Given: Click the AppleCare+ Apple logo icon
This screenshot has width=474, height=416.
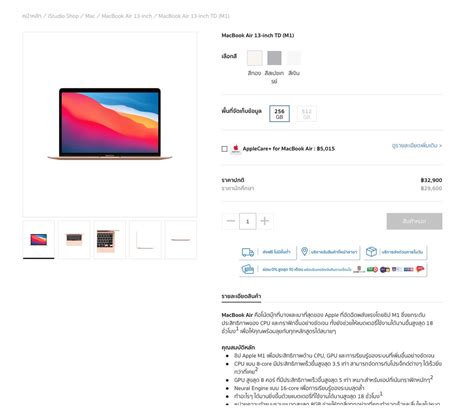Looking at the screenshot, I should coord(236,149).
